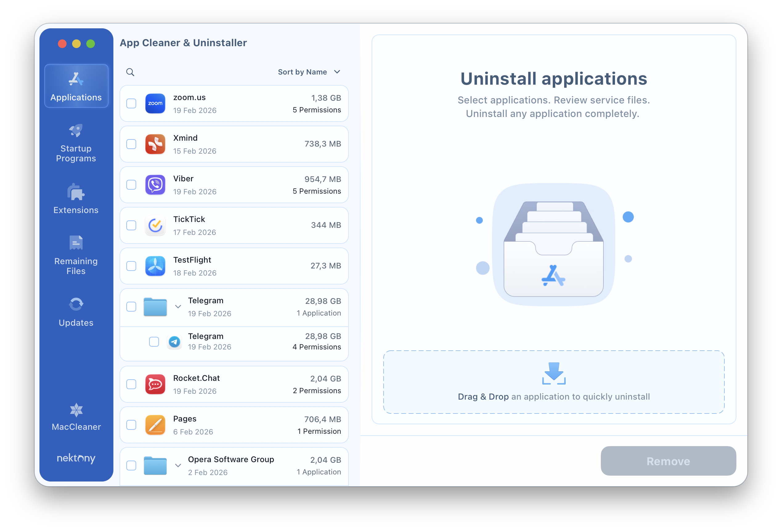Select the Applications section in the sidebar
The width and height of the screenshot is (782, 532).
(76, 85)
